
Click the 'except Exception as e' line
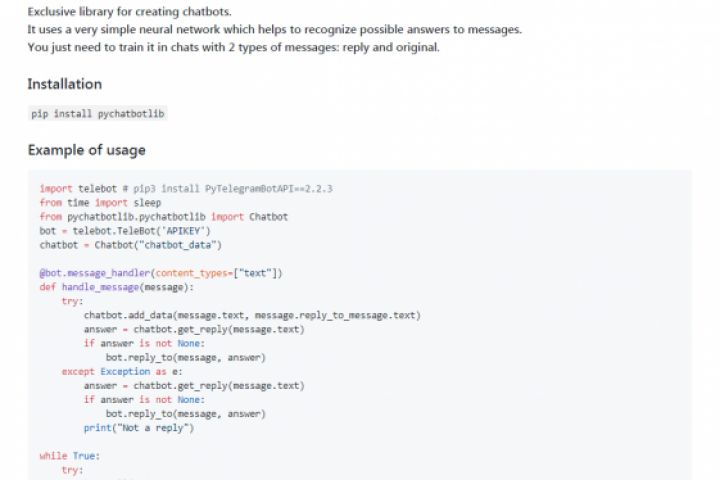115,371
